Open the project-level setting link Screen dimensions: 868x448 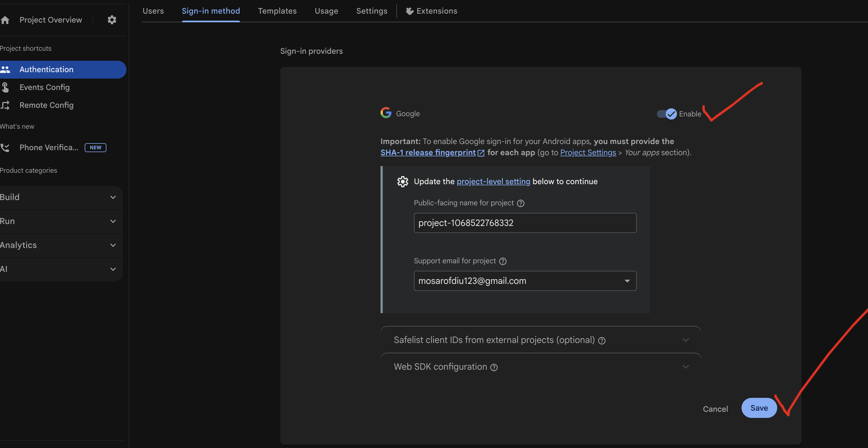coord(493,182)
